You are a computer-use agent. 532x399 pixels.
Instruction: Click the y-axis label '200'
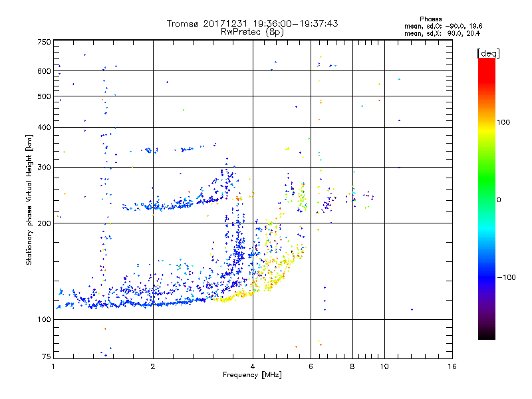tap(44, 223)
